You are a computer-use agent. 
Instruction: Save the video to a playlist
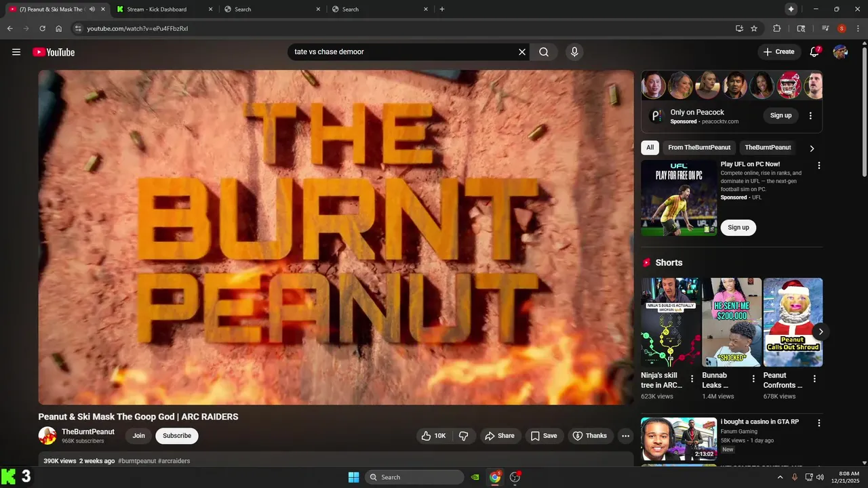tap(543, 436)
